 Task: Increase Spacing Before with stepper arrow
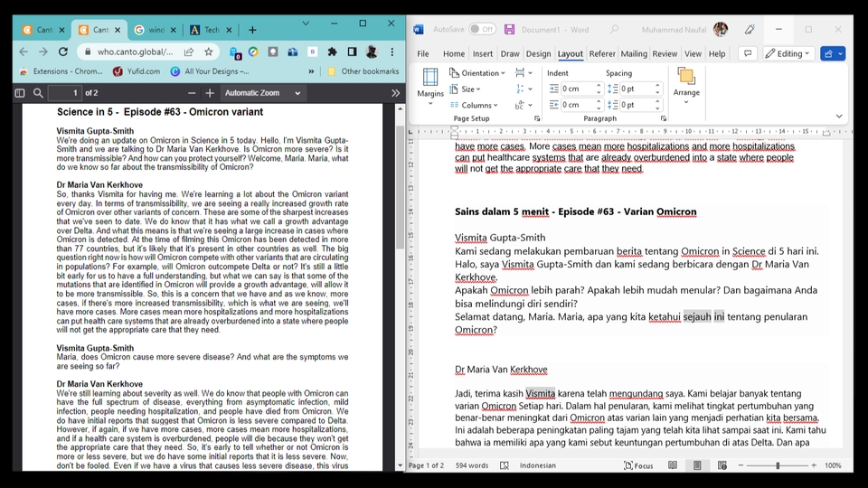click(657, 86)
